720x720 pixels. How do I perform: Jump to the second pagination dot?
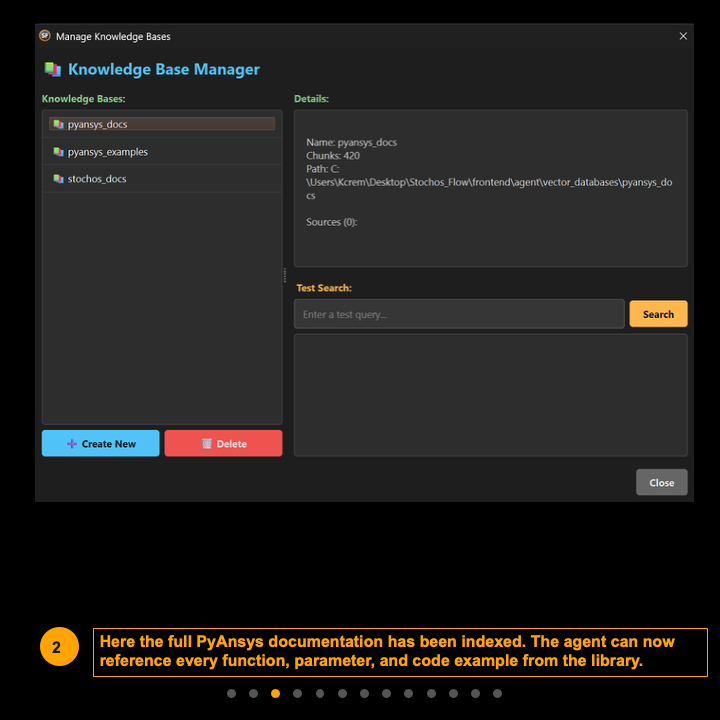[253, 693]
